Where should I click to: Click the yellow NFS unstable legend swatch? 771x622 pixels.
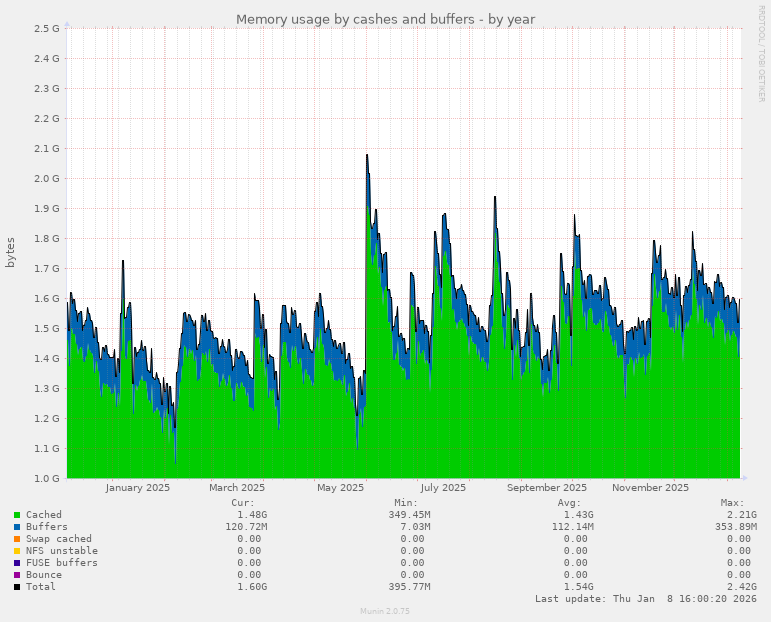click(x=17, y=551)
